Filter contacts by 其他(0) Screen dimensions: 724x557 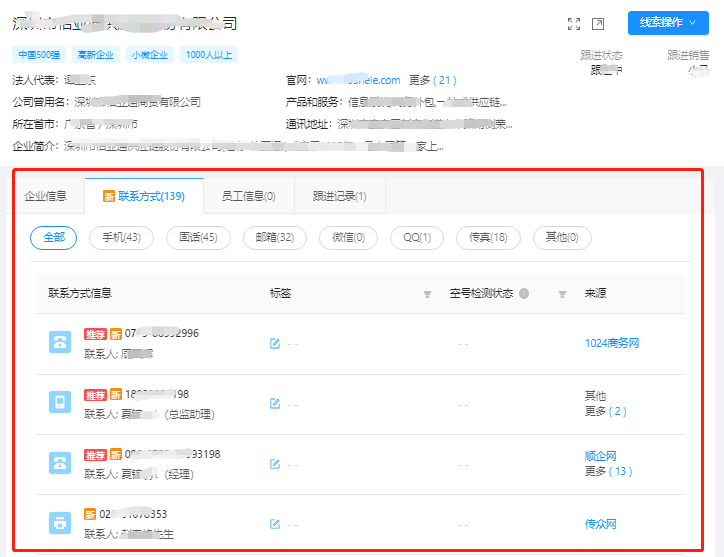pyautogui.click(x=562, y=237)
